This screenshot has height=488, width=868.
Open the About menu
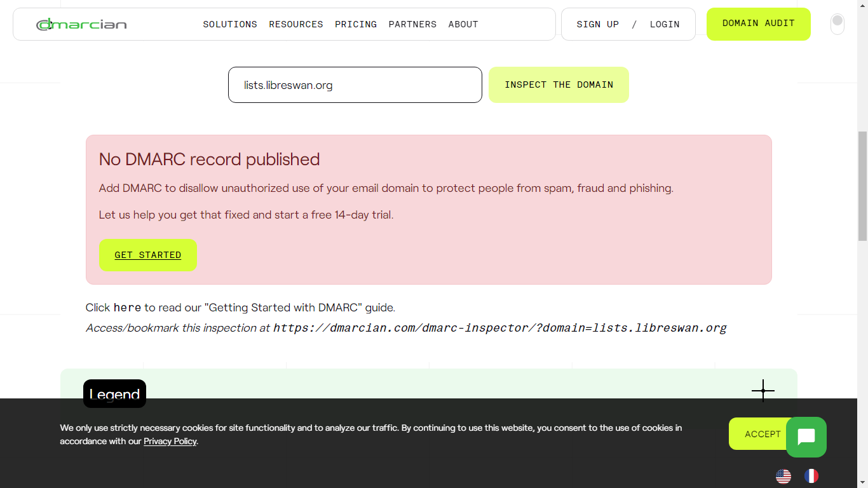pyautogui.click(x=463, y=24)
